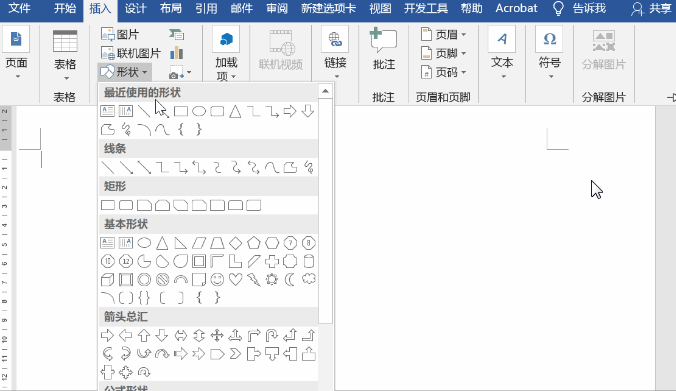Open the 页脚 footer dropdown
This screenshot has height=391, width=676.
(443, 53)
